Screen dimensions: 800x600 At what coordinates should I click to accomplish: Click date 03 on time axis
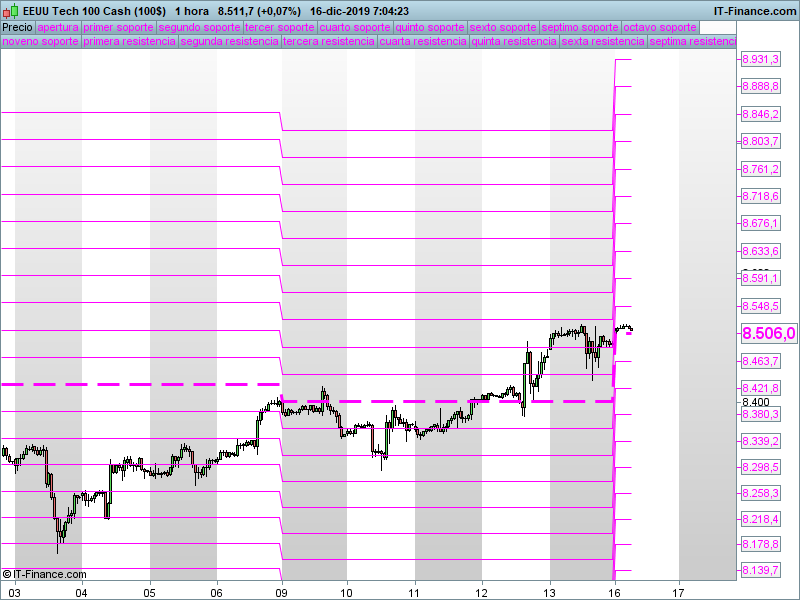tap(15, 593)
